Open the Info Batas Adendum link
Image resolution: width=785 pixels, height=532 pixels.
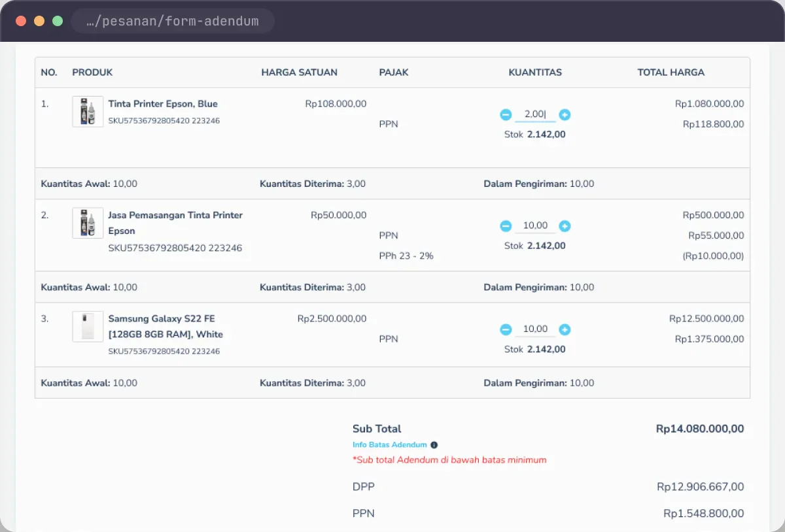click(389, 444)
